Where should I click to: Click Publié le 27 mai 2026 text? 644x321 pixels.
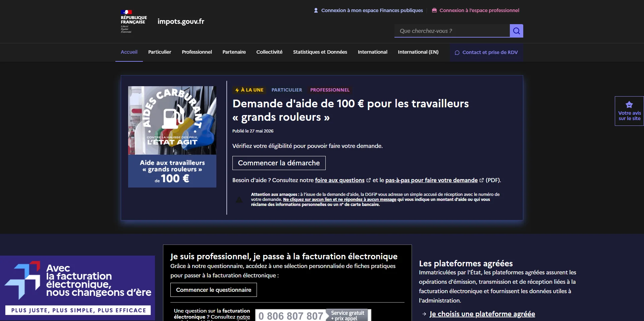[x=253, y=131]
